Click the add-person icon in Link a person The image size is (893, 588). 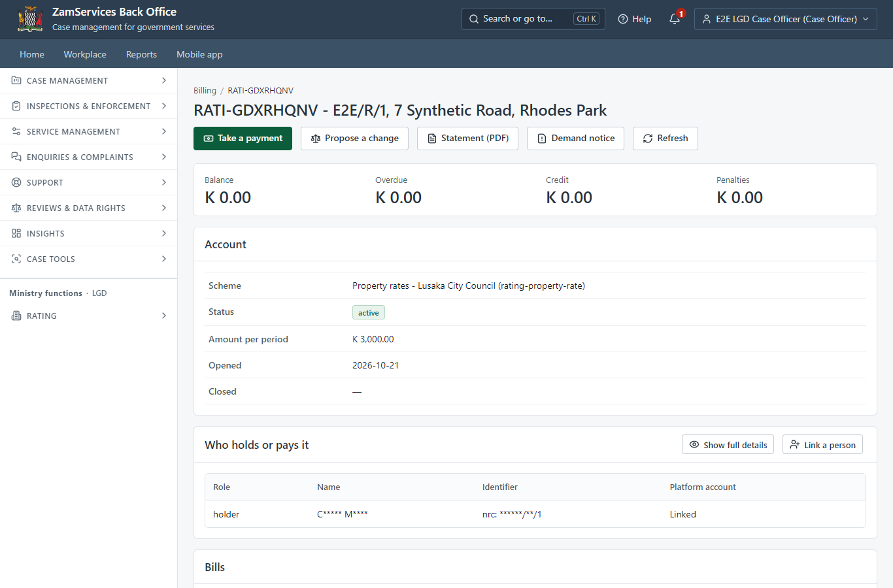(x=795, y=444)
